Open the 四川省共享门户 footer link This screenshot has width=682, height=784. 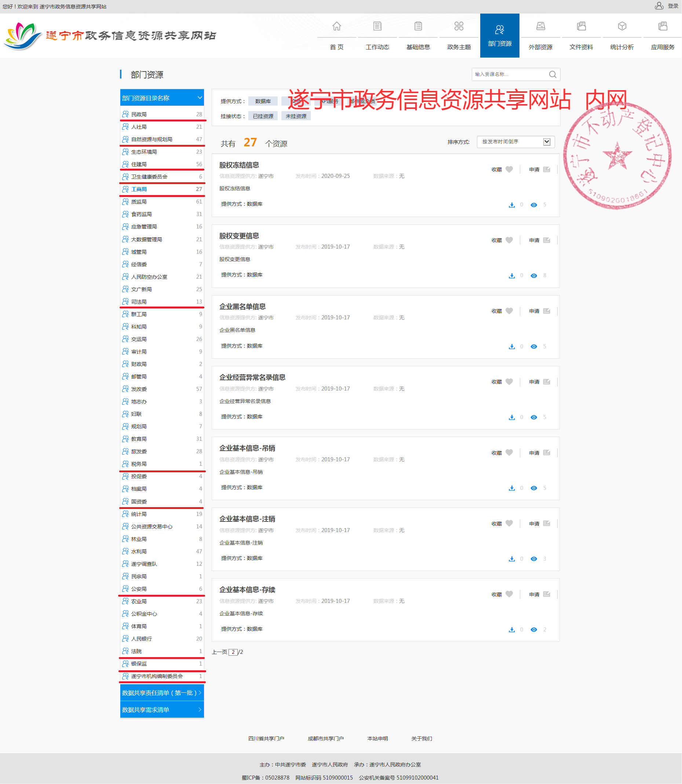point(266,739)
